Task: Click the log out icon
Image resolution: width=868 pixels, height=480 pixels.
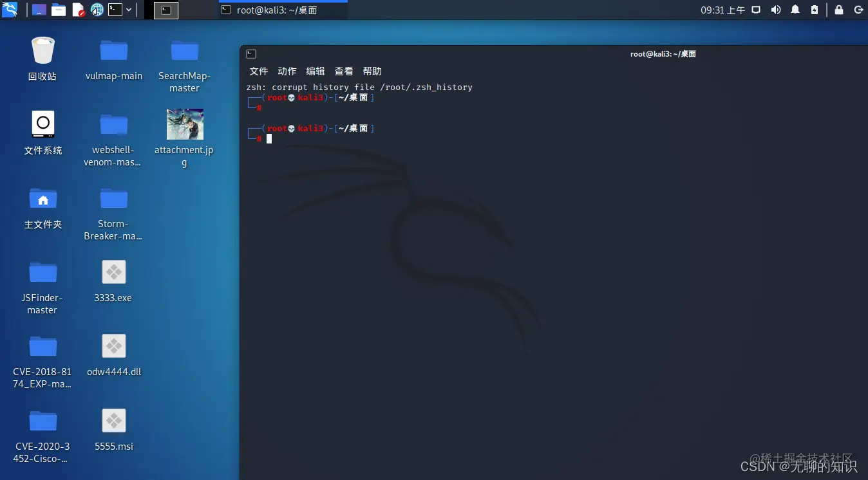Action: 858,10
